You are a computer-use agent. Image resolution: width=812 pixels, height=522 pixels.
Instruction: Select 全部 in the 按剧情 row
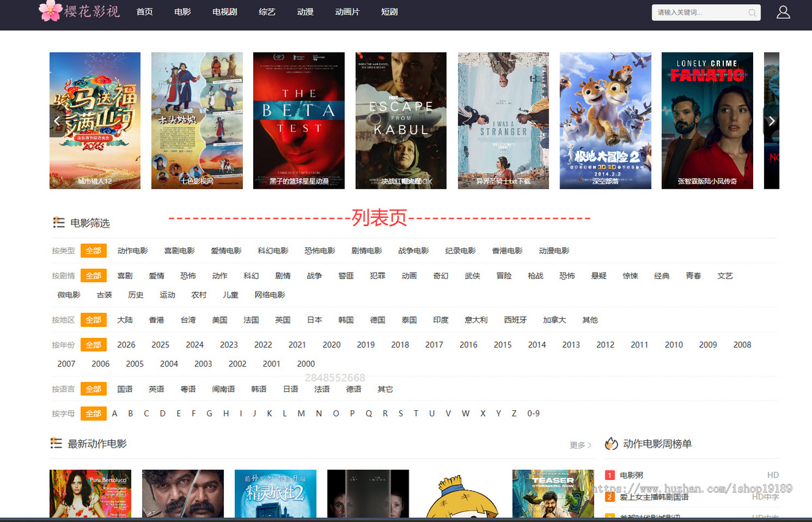coord(93,276)
